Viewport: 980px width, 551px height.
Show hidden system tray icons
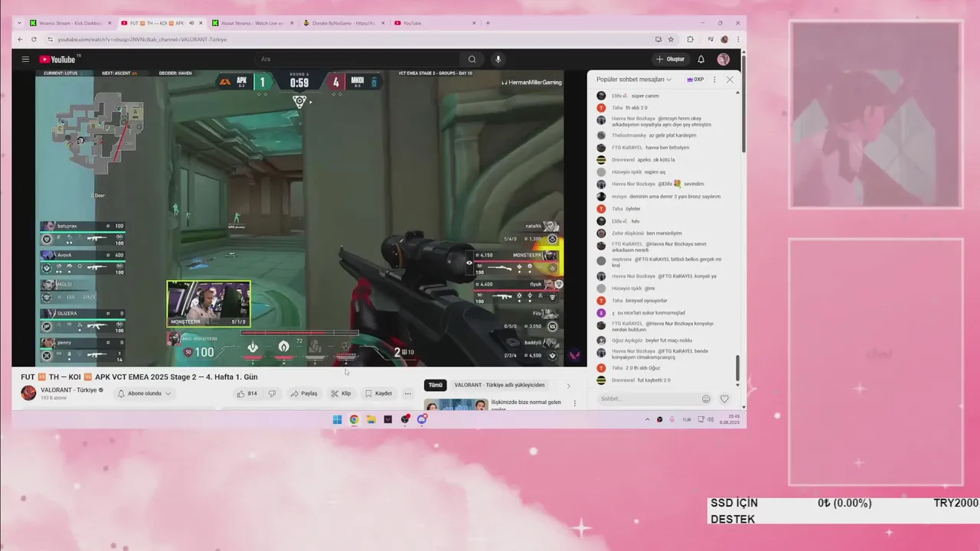(647, 419)
